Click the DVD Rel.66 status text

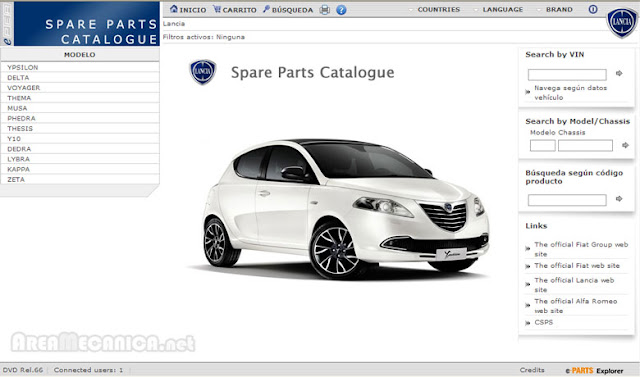click(23, 370)
